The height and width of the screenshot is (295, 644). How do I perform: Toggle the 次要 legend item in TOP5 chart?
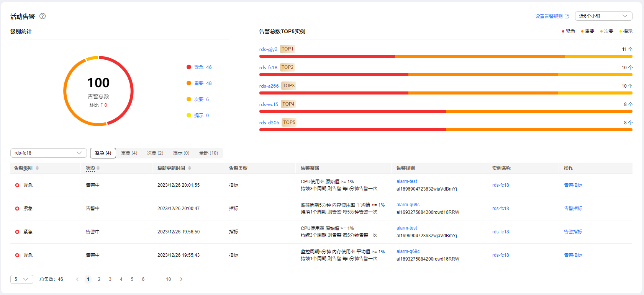[606, 31]
